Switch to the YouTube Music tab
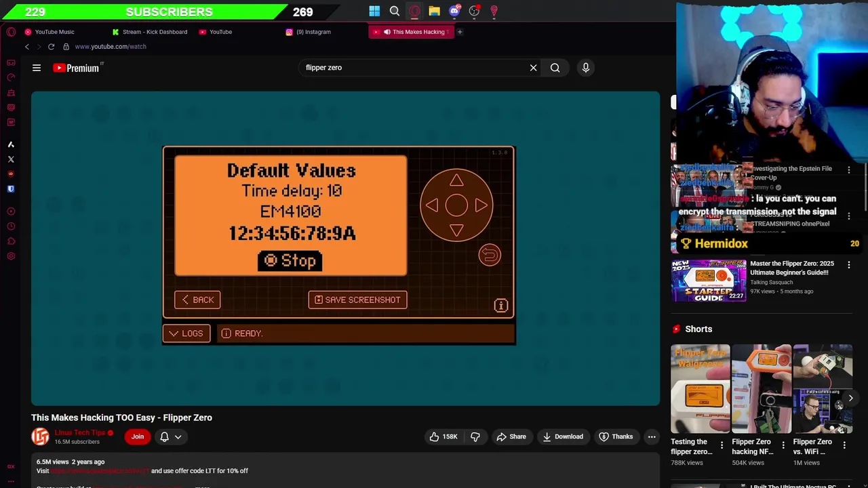Screen dimensions: 868x488 (x=54, y=32)
